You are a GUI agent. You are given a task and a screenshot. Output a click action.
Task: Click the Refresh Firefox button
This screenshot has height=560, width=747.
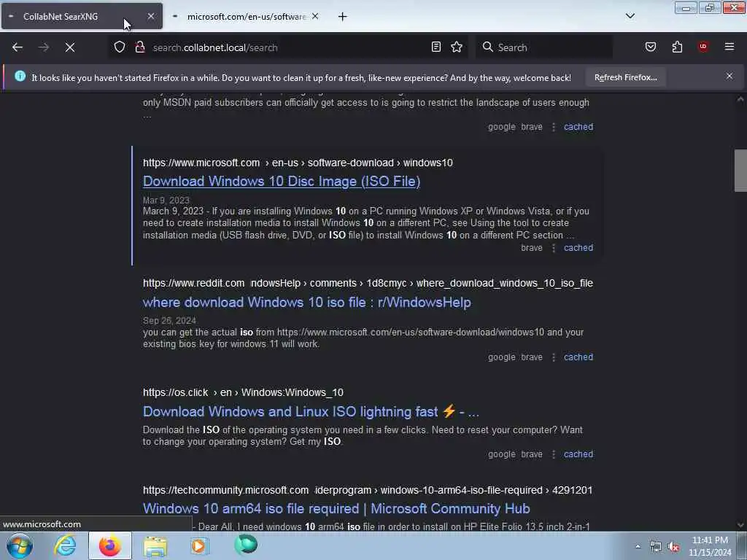pos(625,77)
